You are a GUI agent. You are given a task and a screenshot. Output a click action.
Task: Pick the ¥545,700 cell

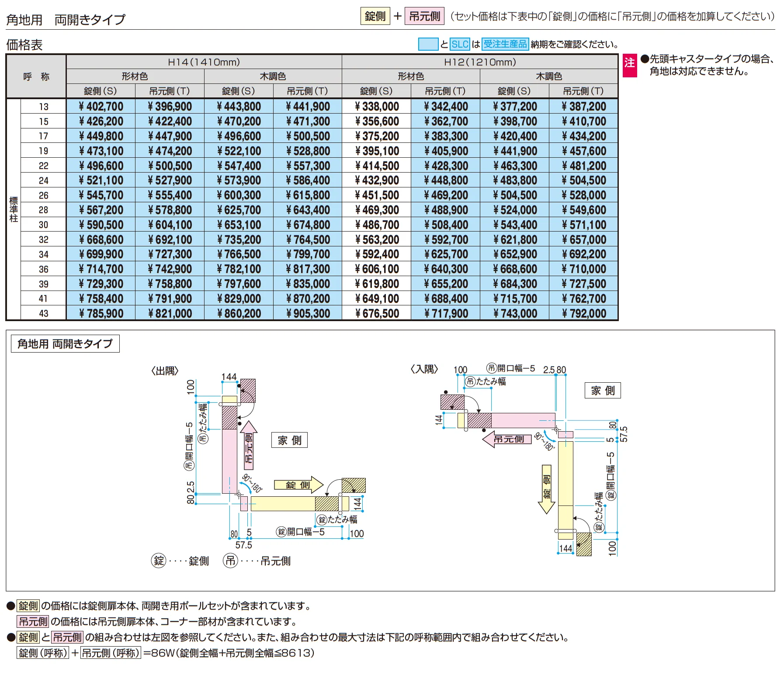pos(101,195)
